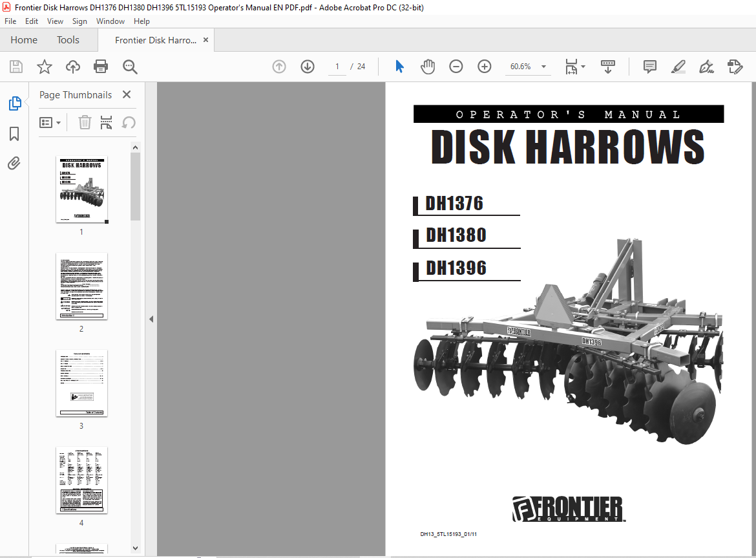Screen dimensions: 756x558
Task: Open the Find text magnifier tool
Action: (130, 67)
